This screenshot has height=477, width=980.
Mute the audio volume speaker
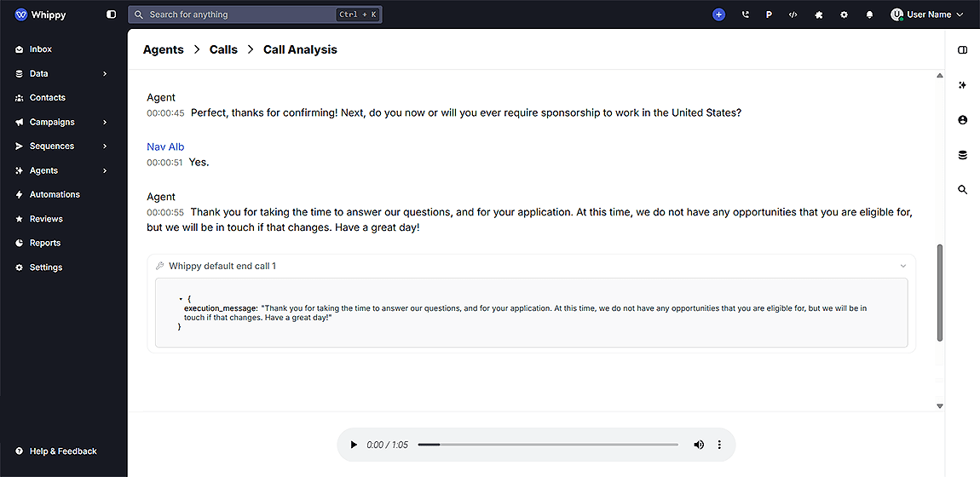[x=699, y=445]
